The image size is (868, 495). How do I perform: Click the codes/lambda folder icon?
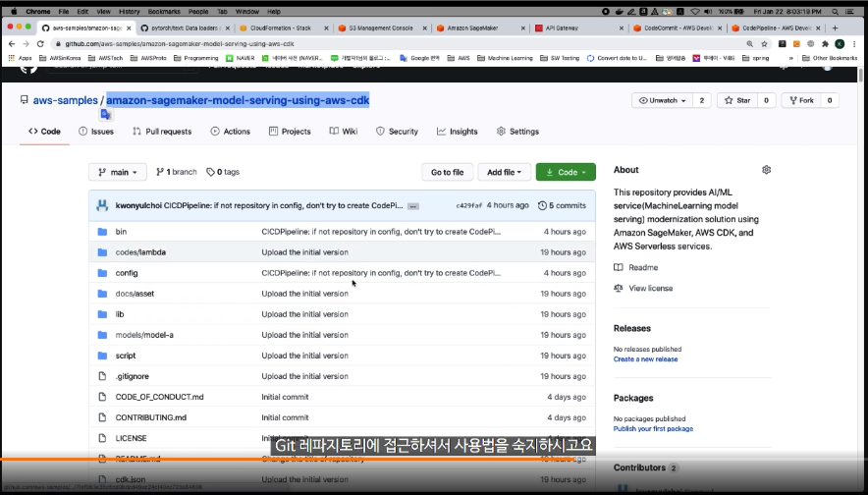pyautogui.click(x=102, y=252)
